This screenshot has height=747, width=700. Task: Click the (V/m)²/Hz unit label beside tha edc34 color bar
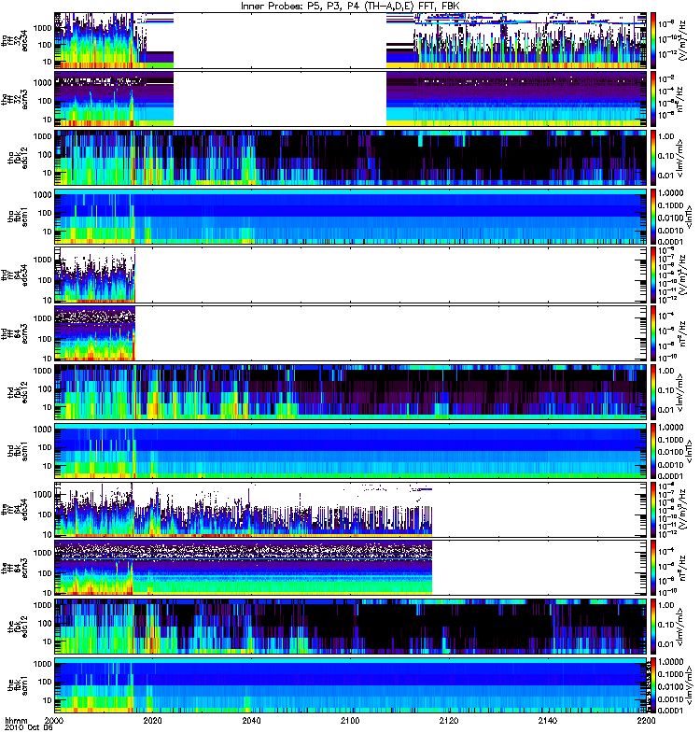click(x=682, y=40)
